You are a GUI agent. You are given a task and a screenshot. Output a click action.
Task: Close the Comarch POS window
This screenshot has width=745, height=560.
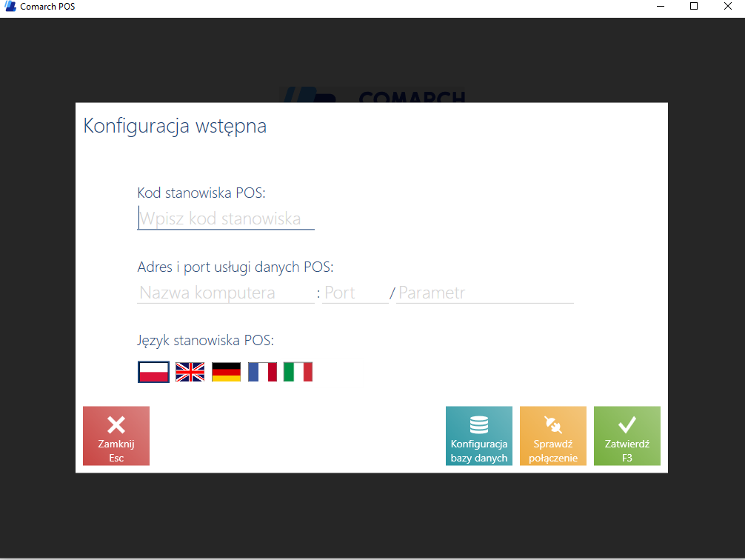point(728,6)
